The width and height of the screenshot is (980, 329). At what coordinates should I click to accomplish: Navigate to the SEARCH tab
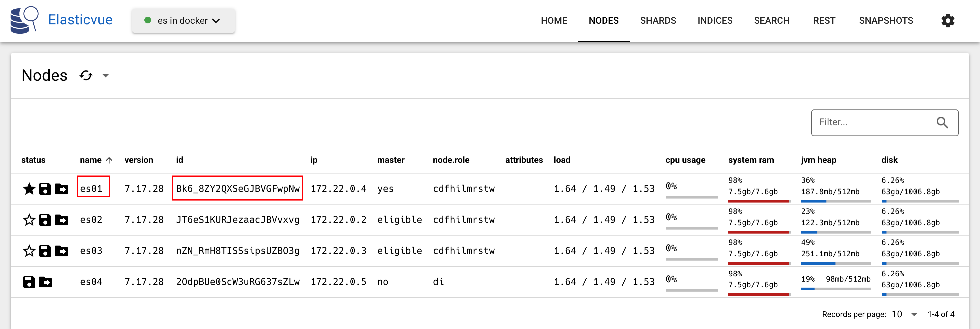(x=772, y=21)
